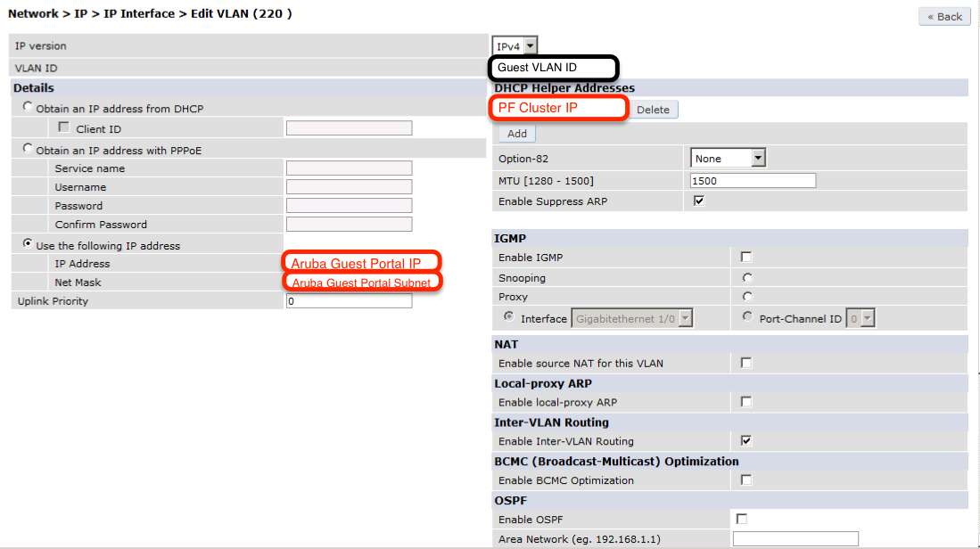
Task: Click the PPPoE Username field
Action: [x=349, y=187]
